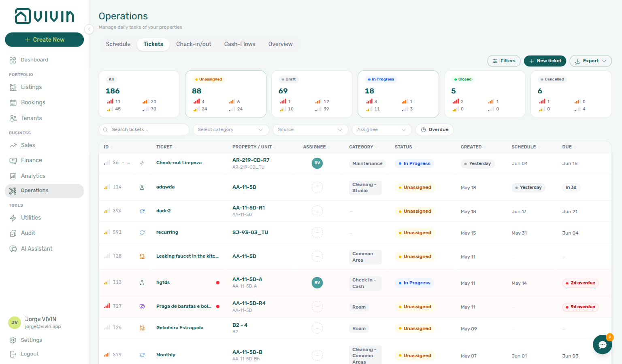The height and width of the screenshot is (364, 622).
Task: Open the Assignee dropdown
Action: coord(382,130)
